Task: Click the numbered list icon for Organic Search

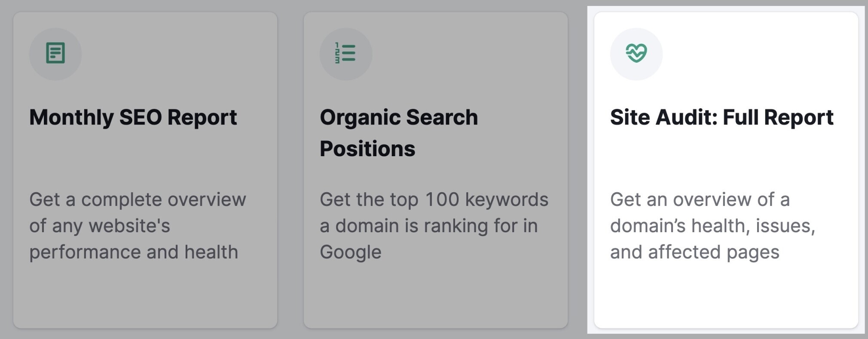Action: [x=345, y=53]
